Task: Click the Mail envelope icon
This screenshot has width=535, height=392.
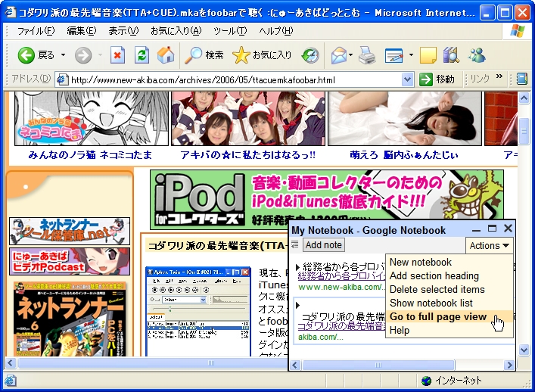Action: point(339,55)
